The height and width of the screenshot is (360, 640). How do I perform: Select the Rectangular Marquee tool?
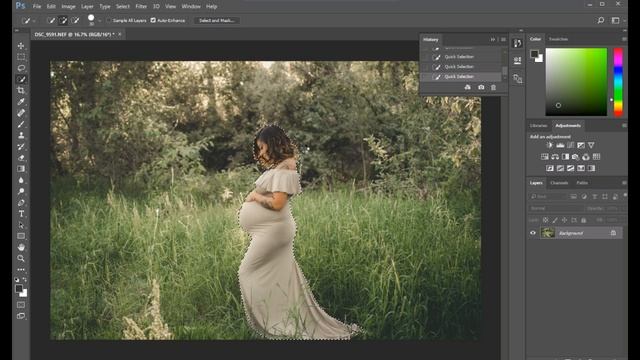pyautogui.click(x=21, y=57)
